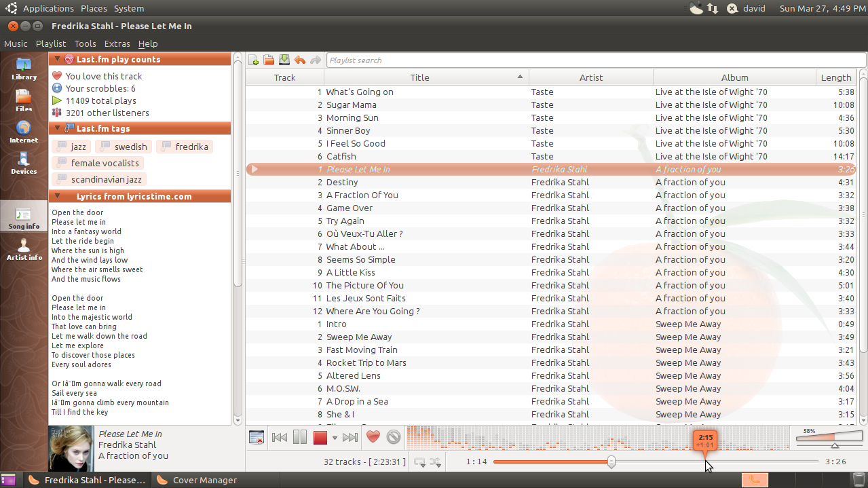Switch to mini-player window mode
The width and height of the screenshot is (868, 488).
[257, 437]
